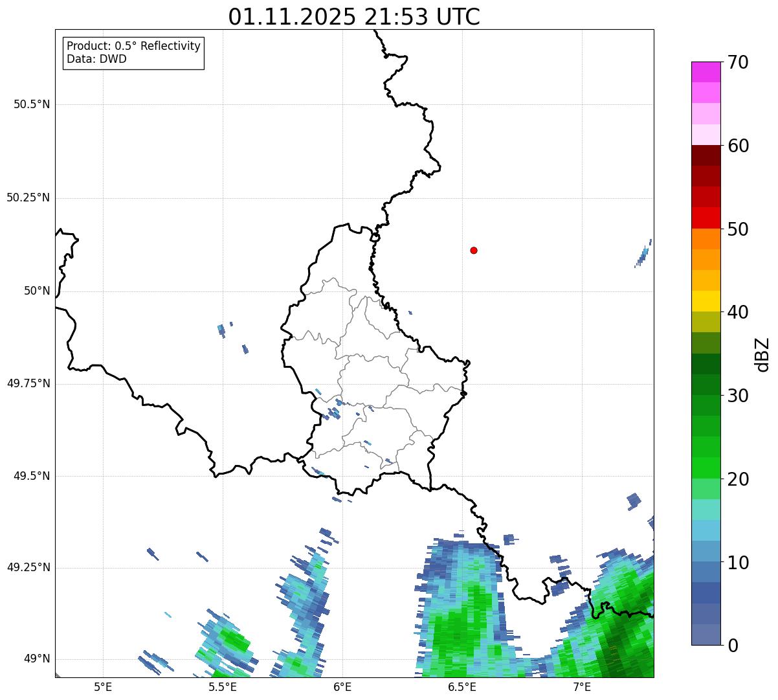Click the 6.5°E longitude label
The image size is (778, 700).
(x=462, y=686)
